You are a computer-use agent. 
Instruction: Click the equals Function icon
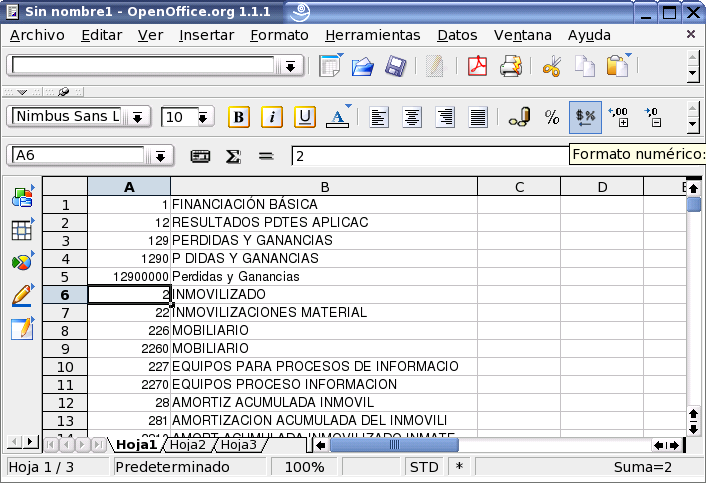click(266, 156)
